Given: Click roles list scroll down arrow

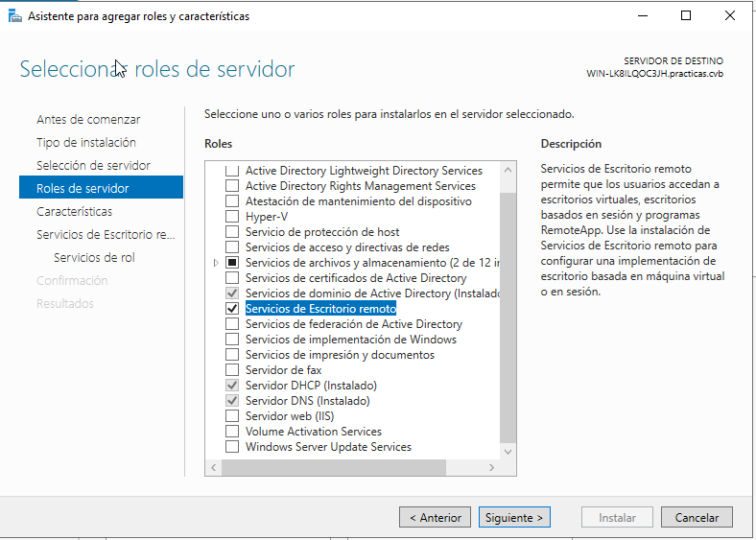Looking at the screenshot, I should coord(508,452).
